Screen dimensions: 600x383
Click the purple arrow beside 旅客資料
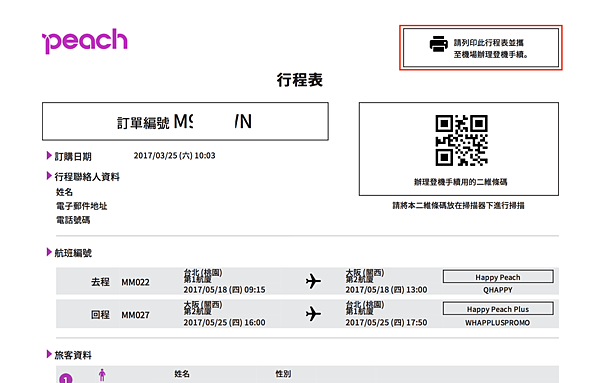click(49, 354)
